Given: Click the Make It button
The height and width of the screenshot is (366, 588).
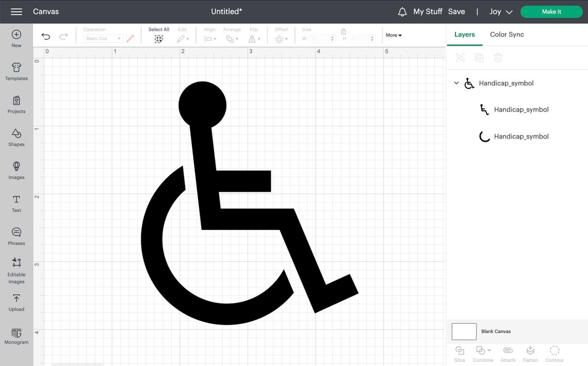Looking at the screenshot, I should [x=551, y=11].
